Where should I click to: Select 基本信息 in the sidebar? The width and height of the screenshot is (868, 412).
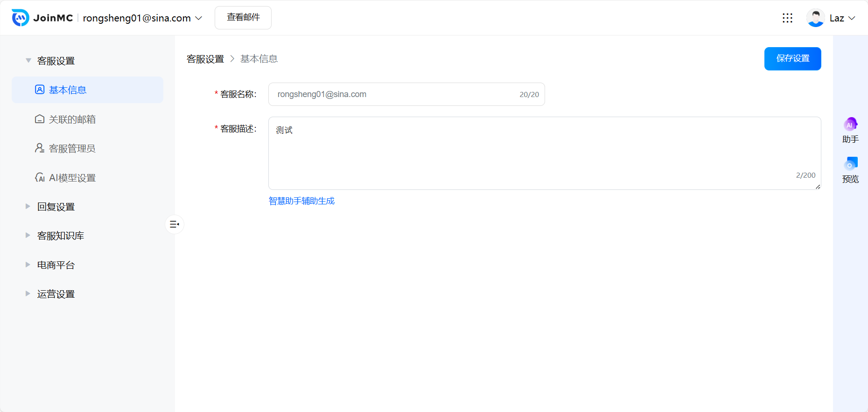[x=68, y=90]
